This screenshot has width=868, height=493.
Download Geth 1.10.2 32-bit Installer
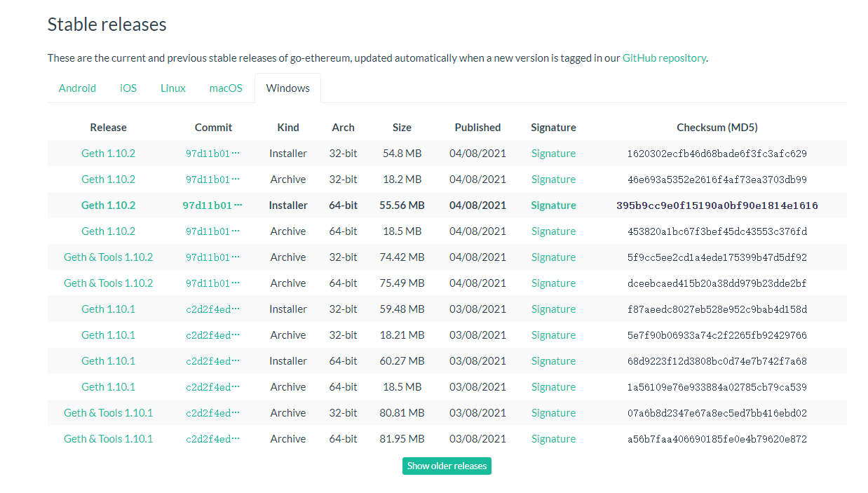coord(109,154)
